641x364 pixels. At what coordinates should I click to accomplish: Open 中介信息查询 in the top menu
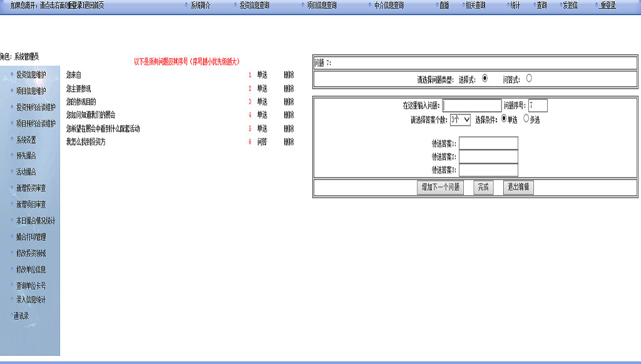[389, 5]
